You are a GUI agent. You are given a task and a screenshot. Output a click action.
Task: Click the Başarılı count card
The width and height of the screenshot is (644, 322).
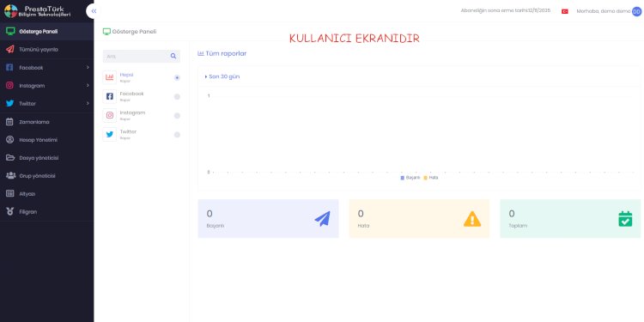point(268,218)
